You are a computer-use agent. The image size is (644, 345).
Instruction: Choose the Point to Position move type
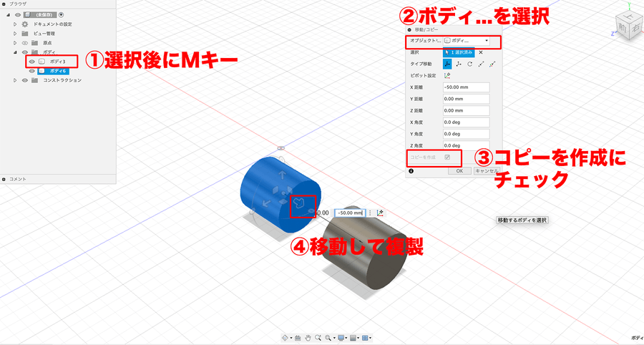[x=493, y=64]
